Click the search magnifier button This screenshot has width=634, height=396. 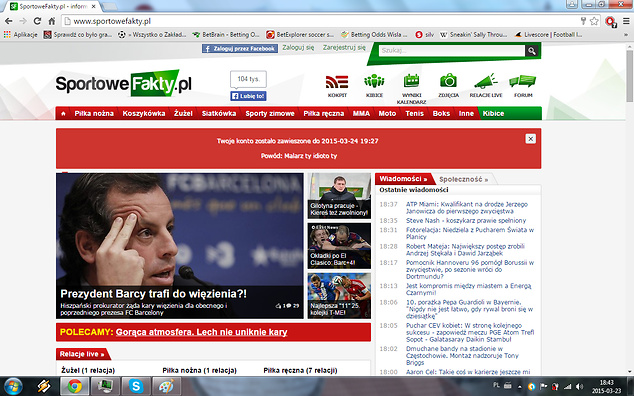[x=532, y=51]
